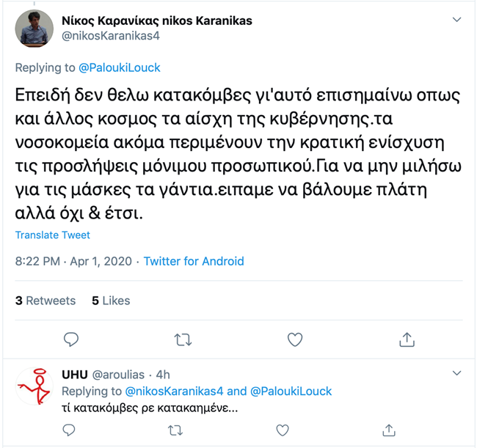Screen dimensions: 477x448
Task: Share UHU's reply tweet
Action: (x=389, y=430)
